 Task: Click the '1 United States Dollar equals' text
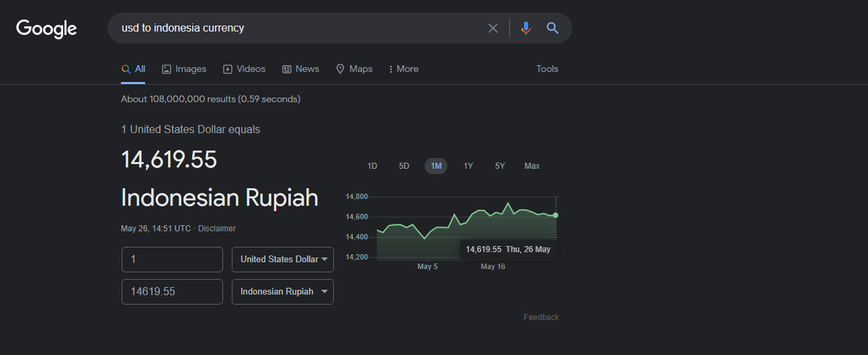click(191, 130)
